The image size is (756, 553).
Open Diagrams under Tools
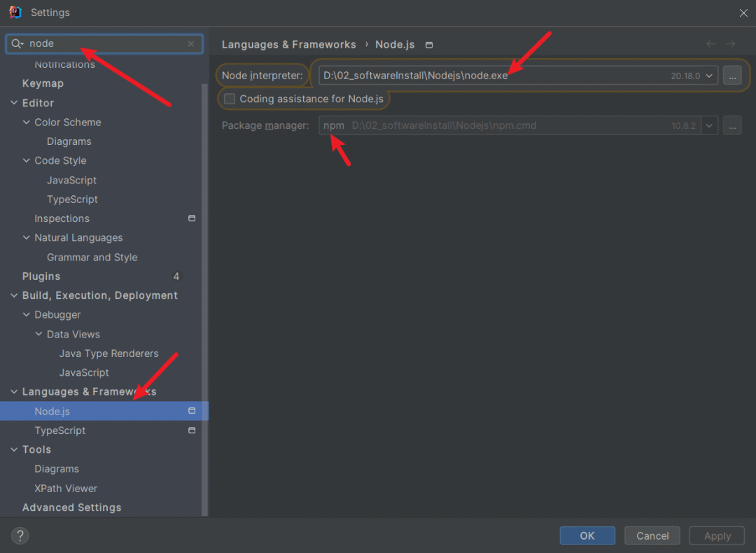tap(57, 468)
